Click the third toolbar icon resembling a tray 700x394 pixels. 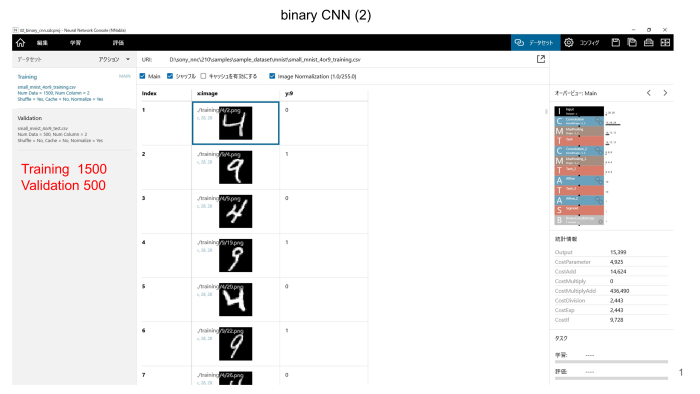649,43
